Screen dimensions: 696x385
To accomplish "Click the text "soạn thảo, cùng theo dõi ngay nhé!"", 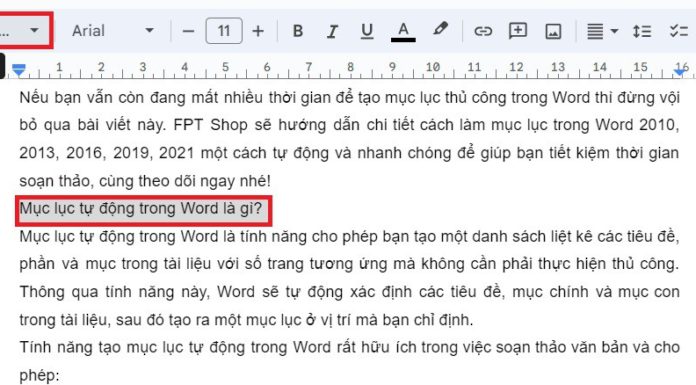I will click(145, 181).
